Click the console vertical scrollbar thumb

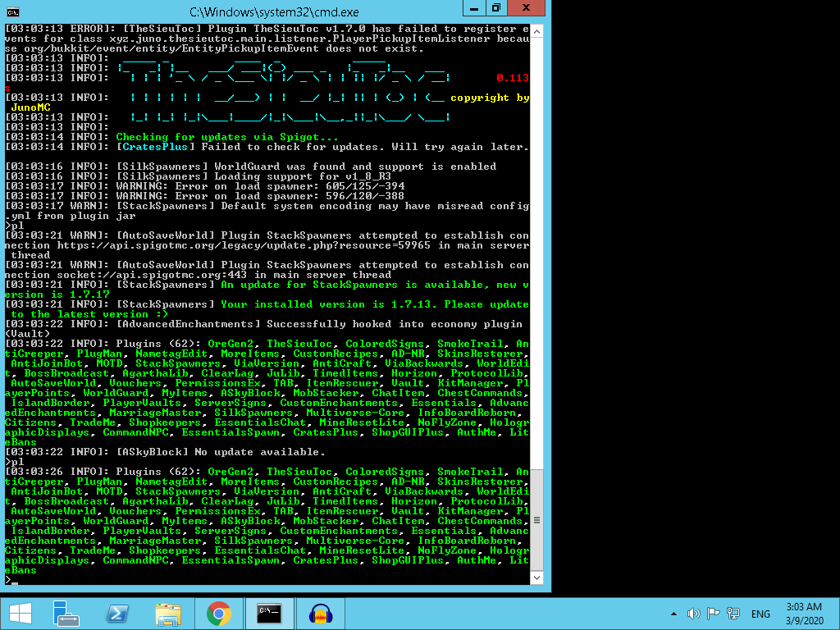click(x=536, y=520)
